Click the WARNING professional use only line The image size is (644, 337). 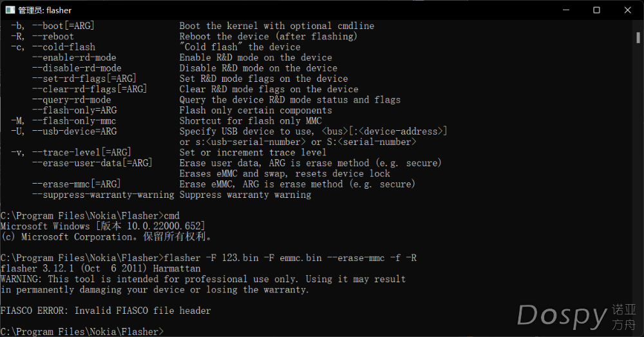[x=203, y=279]
